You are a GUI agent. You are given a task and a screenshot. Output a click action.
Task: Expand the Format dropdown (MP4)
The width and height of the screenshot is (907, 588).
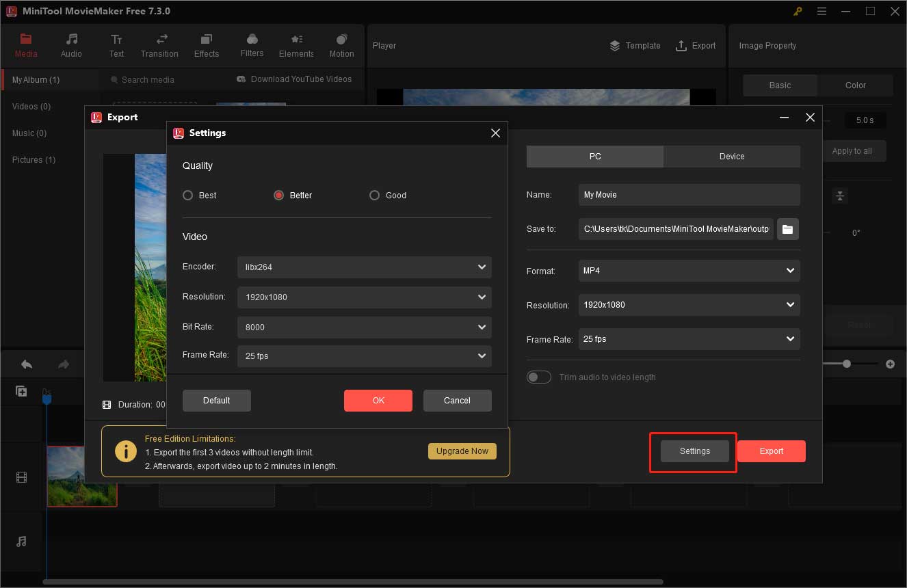pyautogui.click(x=689, y=271)
